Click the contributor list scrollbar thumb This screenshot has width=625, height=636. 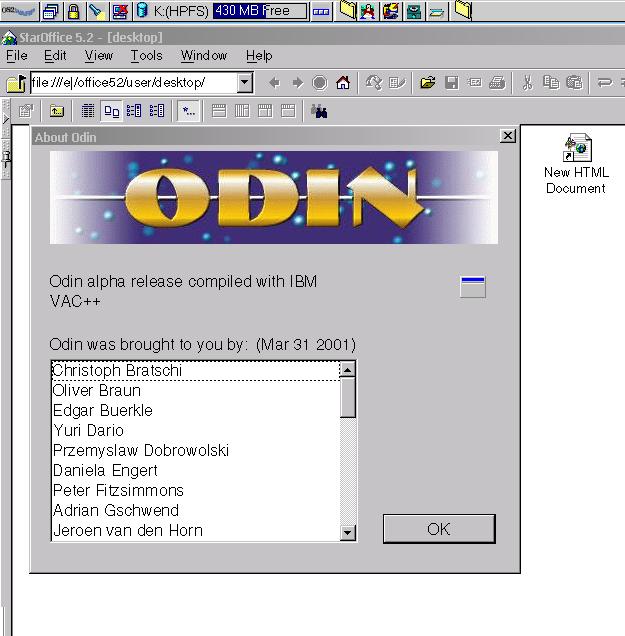pos(348,398)
